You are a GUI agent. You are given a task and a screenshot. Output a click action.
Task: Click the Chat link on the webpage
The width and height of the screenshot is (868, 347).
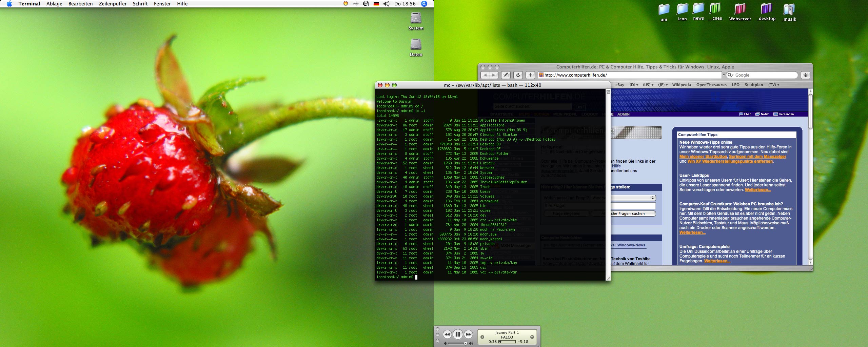745,114
